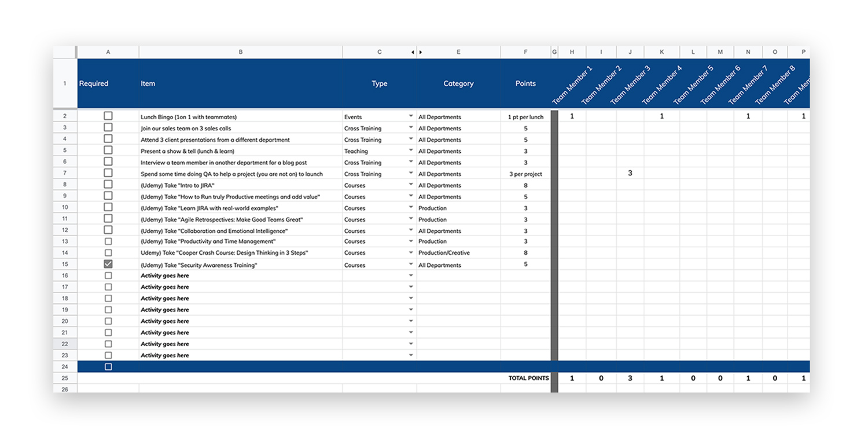Expand Teaching dropdown for Present a show & tell
This screenshot has height=447, width=868.
click(x=411, y=151)
